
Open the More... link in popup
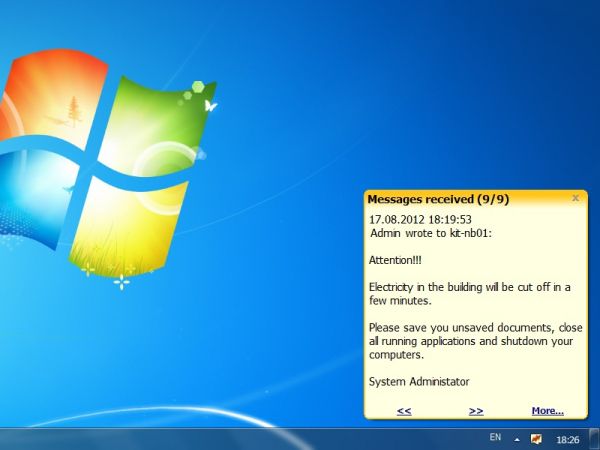click(x=548, y=411)
